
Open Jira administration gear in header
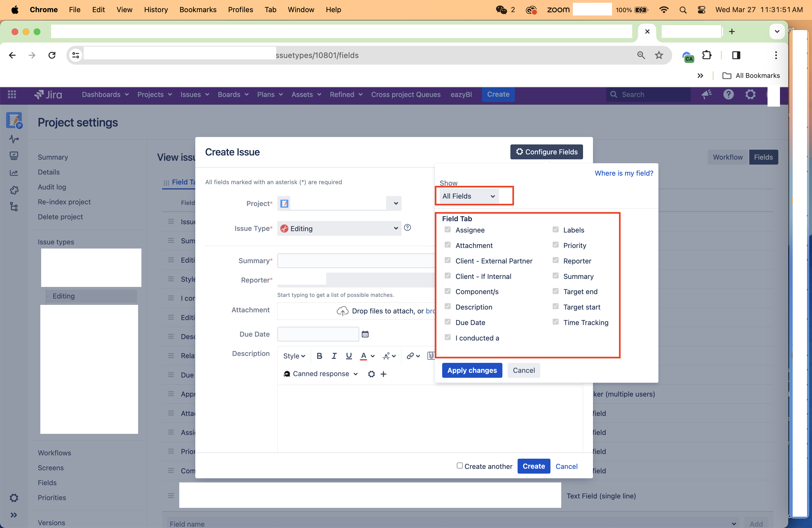click(750, 94)
